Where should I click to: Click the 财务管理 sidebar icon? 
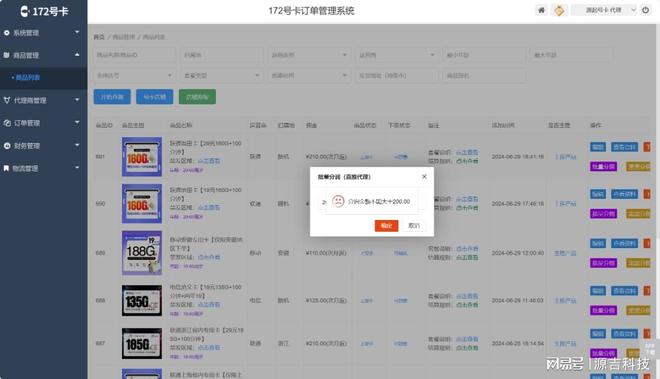[x=7, y=146]
